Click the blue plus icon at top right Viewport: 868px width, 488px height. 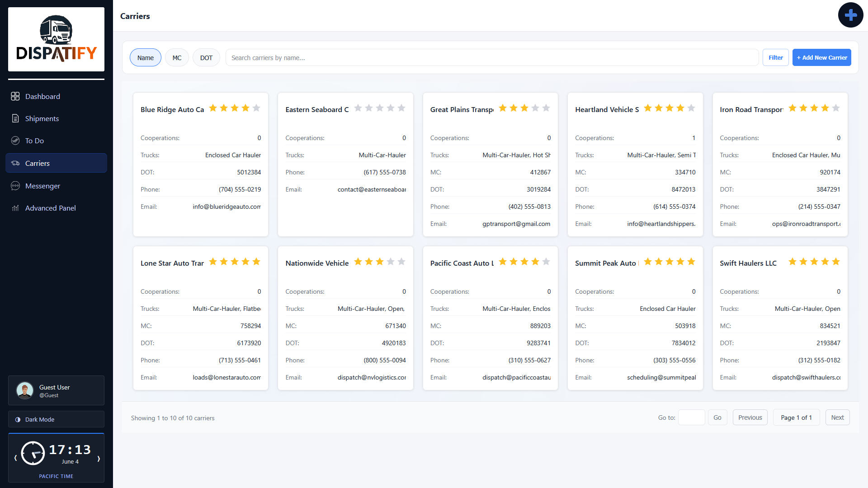coord(850,15)
